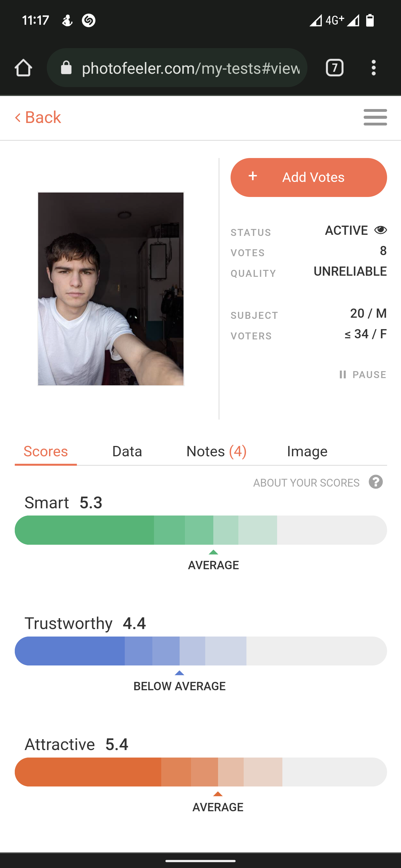Image resolution: width=401 pixels, height=868 pixels.
Task: Toggle the ACTIVE status eye icon
Action: tap(380, 230)
